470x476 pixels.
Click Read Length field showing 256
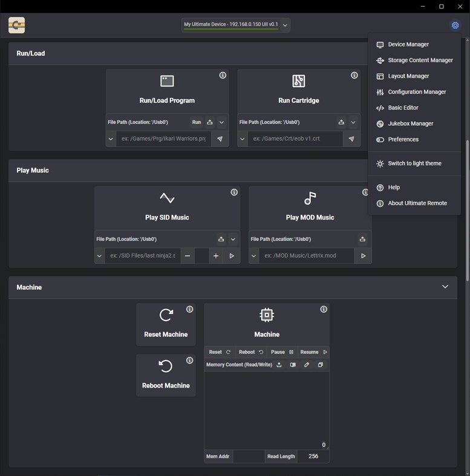pos(313,456)
